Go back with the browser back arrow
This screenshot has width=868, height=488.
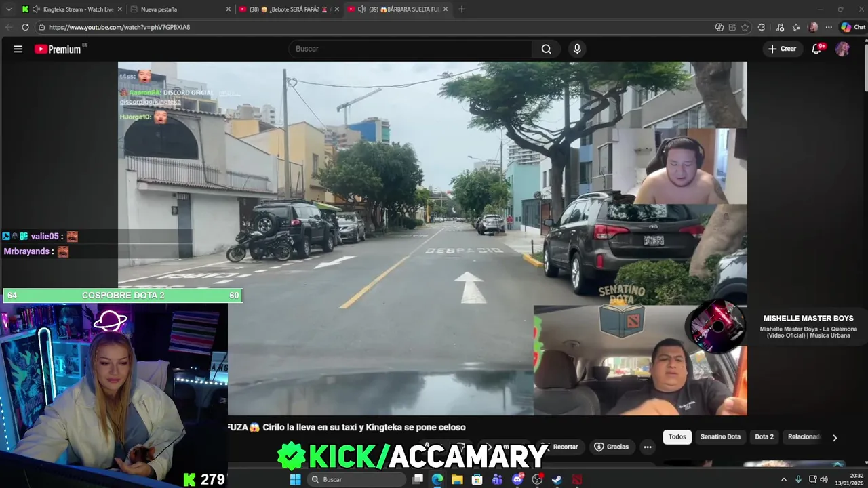(9, 27)
